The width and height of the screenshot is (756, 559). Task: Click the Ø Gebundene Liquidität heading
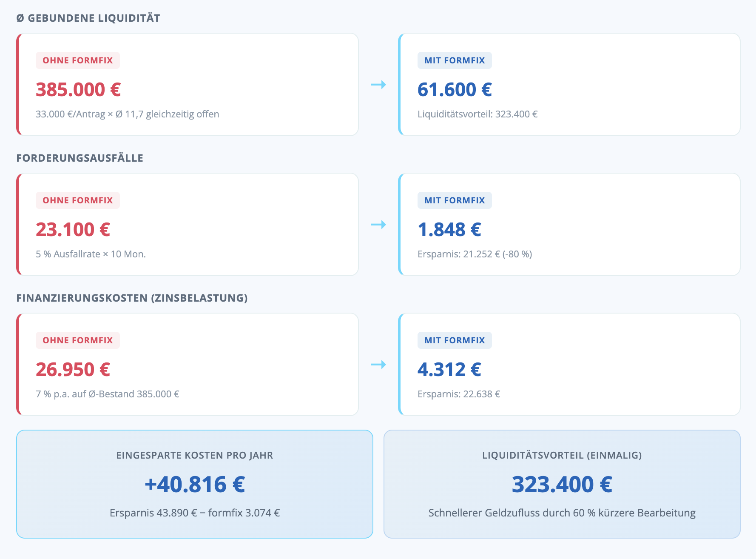[x=88, y=18]
